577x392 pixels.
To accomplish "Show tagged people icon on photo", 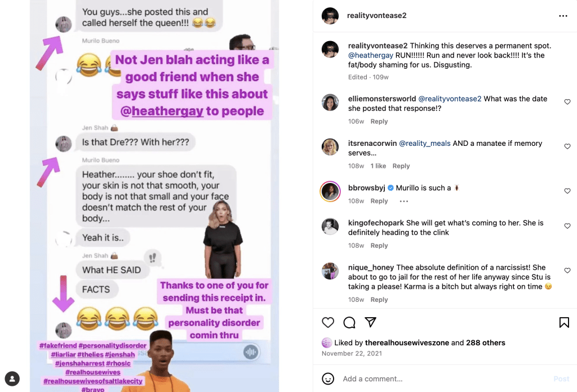I will coord(12,378).
